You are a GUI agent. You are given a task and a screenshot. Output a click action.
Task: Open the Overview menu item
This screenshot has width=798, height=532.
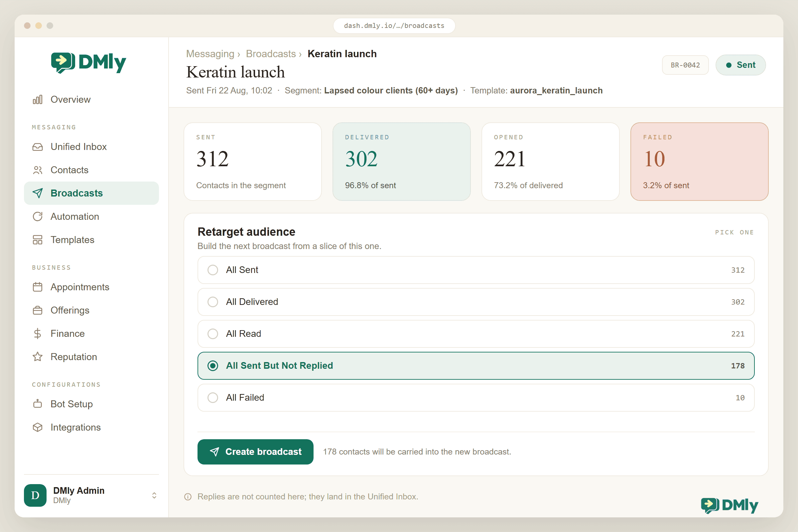[92, 99]
